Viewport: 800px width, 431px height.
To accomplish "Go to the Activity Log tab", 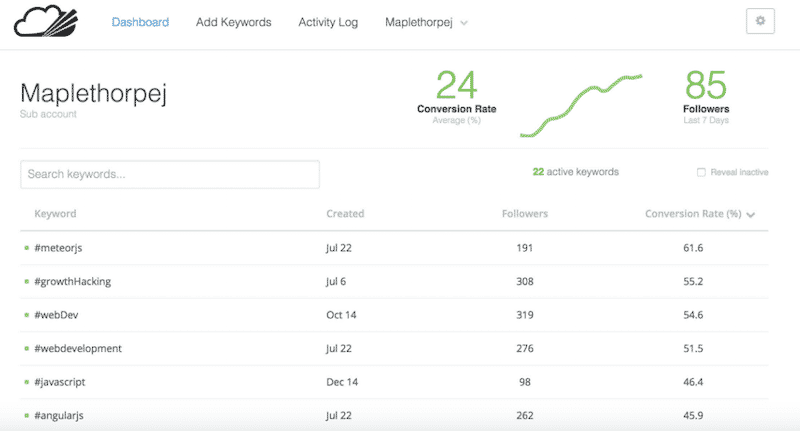I will [328, 22].
